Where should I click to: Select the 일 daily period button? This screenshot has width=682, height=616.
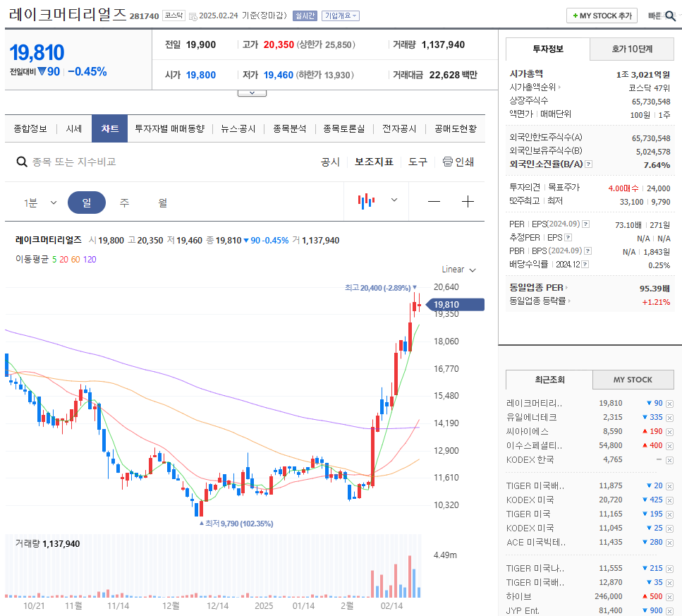(87, 202)
